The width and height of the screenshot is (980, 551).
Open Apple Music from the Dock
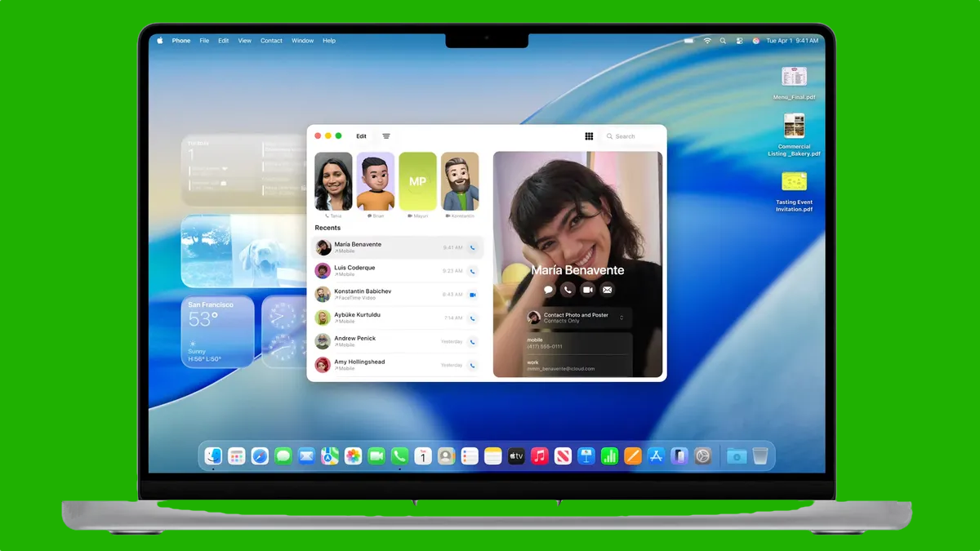tap(538, 455)
